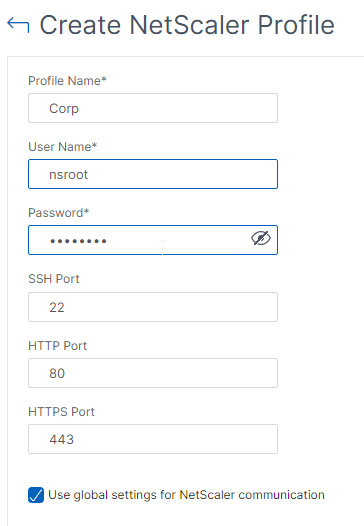364x526 pixels.
Task: Click the Profile Name input field
Action: pos(153,108)
